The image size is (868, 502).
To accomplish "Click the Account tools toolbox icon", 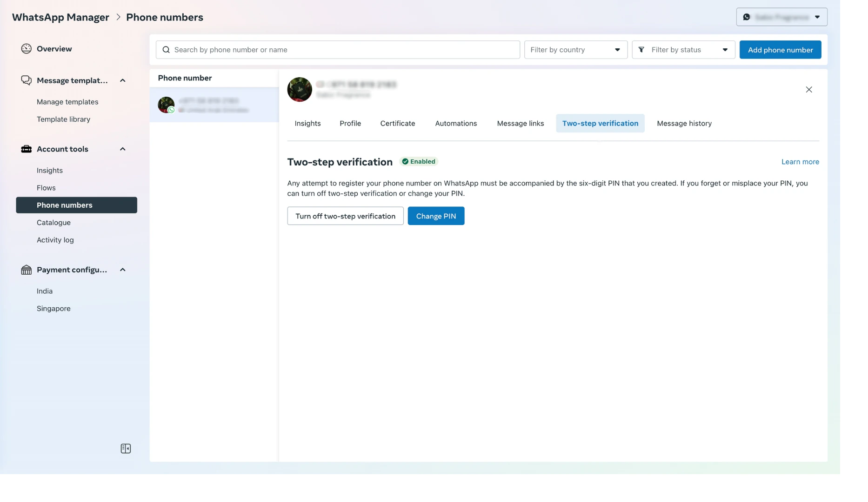I will tap(26, 149).
